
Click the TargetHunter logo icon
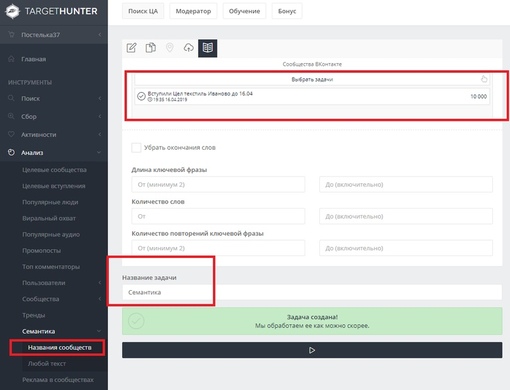point(12,11)
